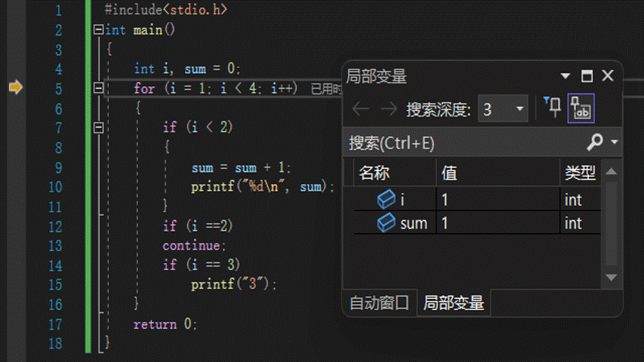Click the 'continue;' statement on line 13

[194, 246]
